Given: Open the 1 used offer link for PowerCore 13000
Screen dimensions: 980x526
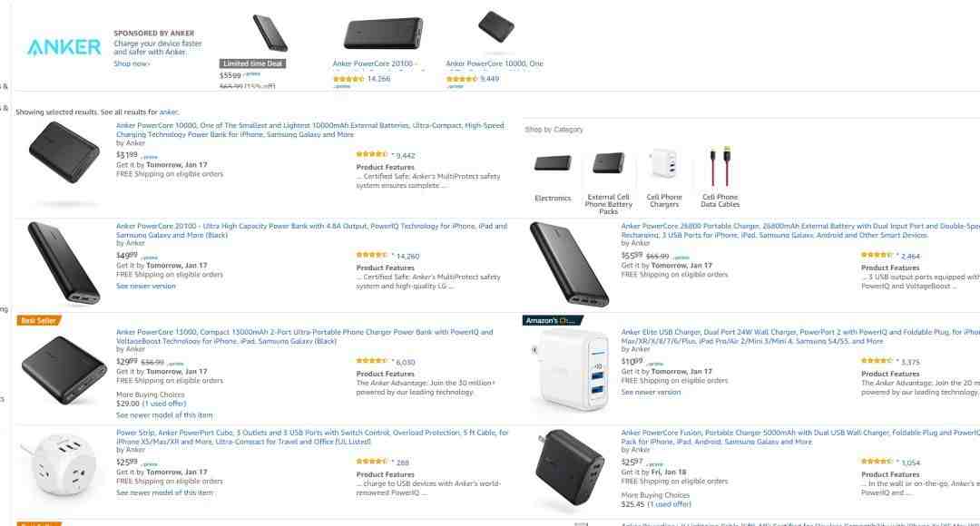Looking at the screenshot, I should coord(163,404).
